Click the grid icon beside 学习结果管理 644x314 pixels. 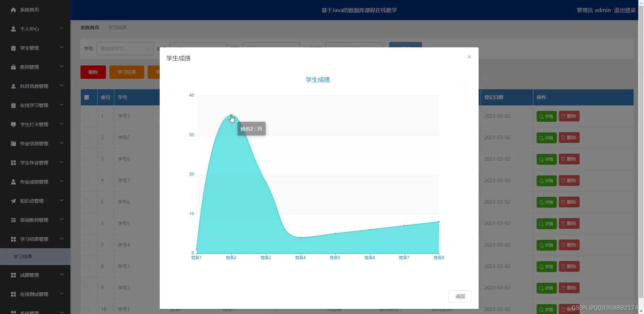pyautogui.click(x=13, y=239)
